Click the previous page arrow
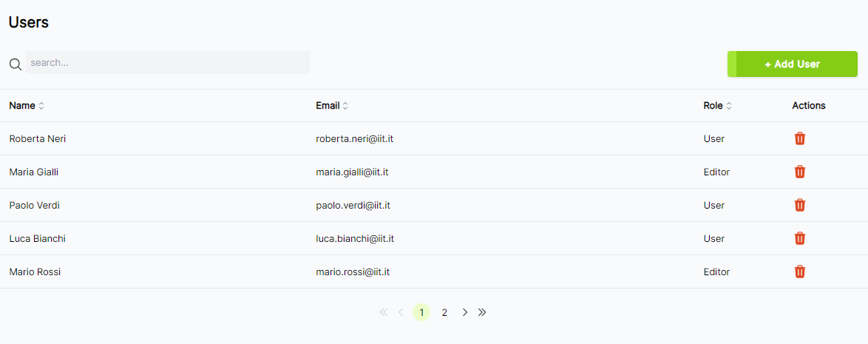The width and height of the screenshot is (868, 344). tap(401, 312)
